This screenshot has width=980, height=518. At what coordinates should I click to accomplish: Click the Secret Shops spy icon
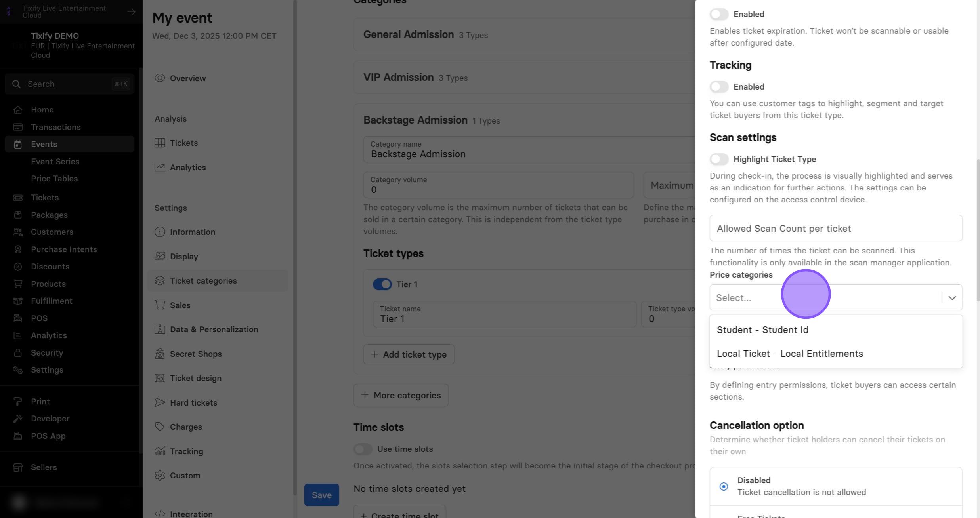click(x=160, y=354)
